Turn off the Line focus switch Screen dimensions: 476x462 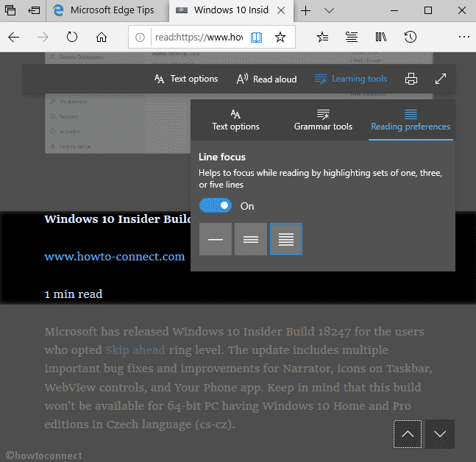tap(216, 205)
